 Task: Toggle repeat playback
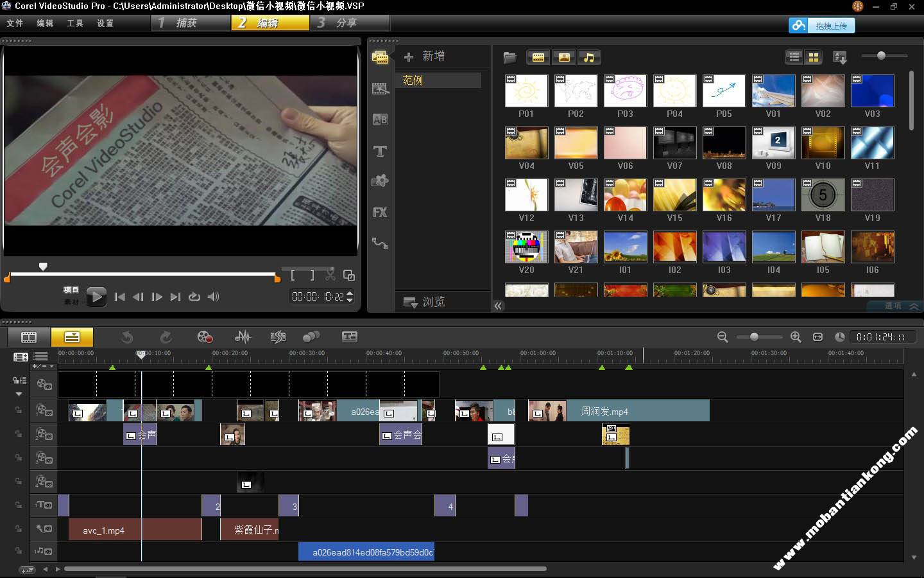(x=194, y=297)
